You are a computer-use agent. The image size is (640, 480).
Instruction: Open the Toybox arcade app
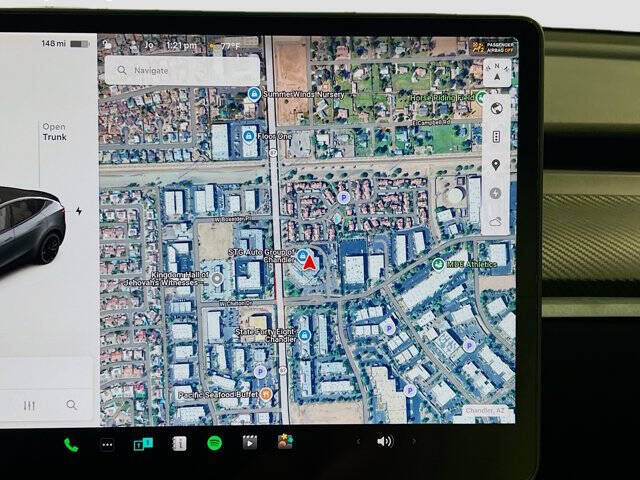tap(285, 442)
